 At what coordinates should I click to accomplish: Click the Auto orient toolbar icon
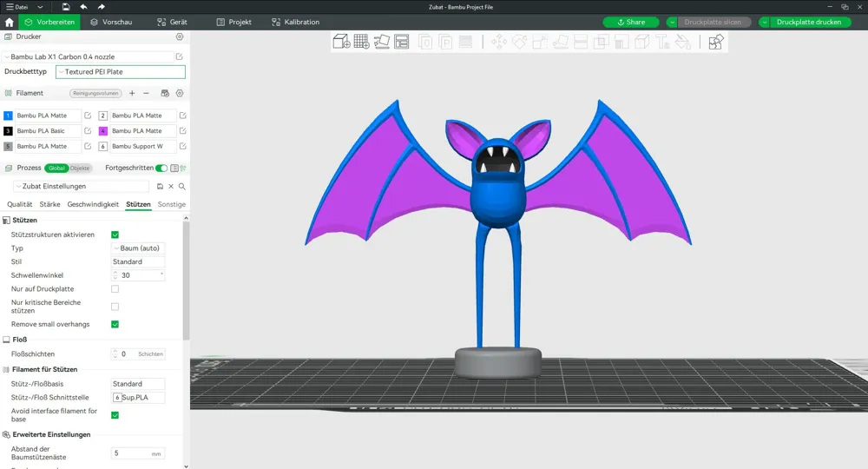pyautogui.click(x=382, y=42)
